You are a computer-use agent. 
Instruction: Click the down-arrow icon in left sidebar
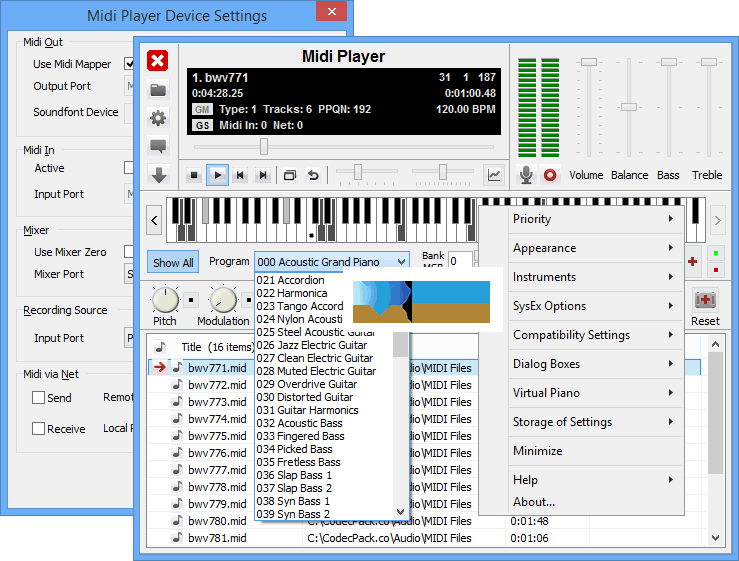click(158, 175)
